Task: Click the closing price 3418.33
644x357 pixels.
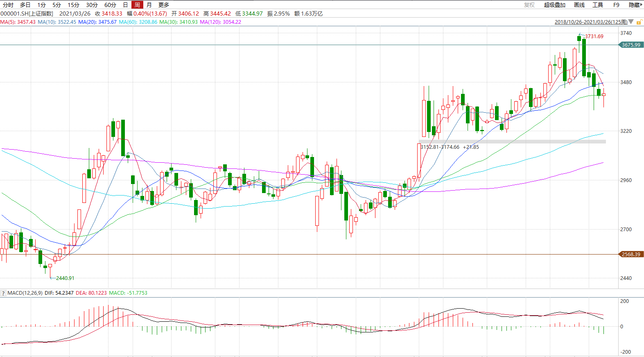Action: pyautogui.click(x=112, y=14)
